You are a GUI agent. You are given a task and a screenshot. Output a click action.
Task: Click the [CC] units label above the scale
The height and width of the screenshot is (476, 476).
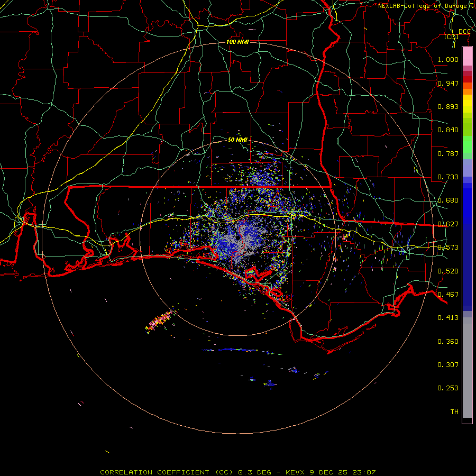(451, 37)
